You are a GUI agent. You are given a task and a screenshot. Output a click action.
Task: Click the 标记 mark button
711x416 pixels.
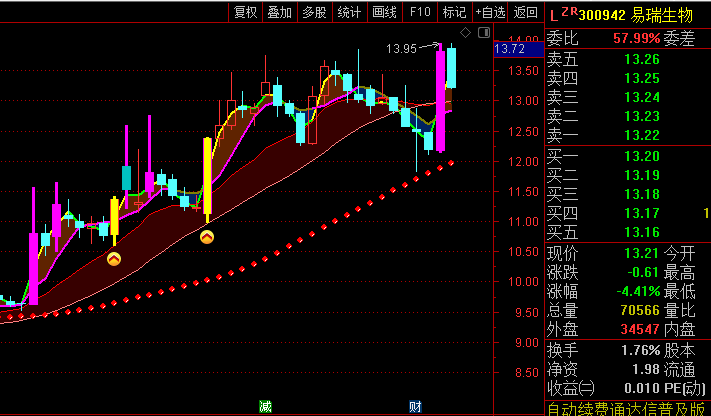(454, 12)
